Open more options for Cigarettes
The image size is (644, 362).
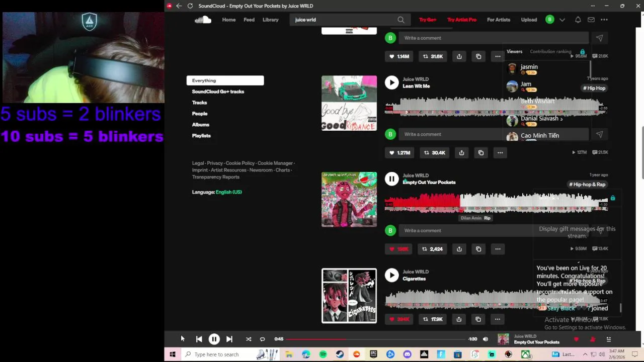point(498,319)
